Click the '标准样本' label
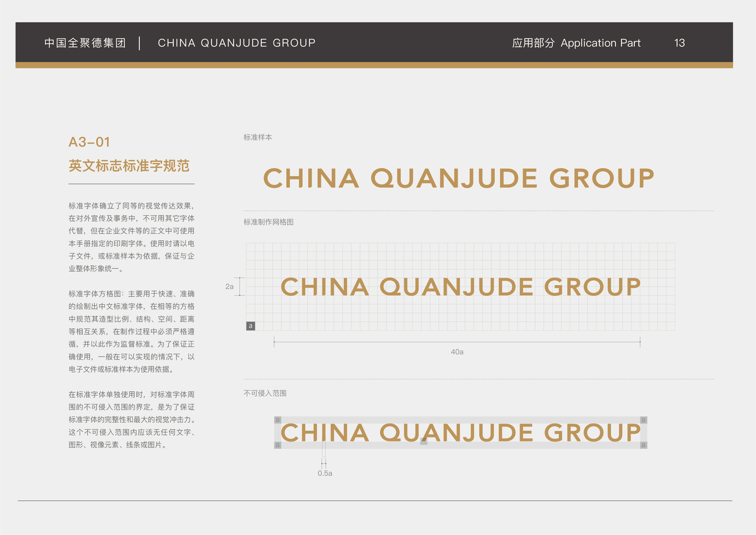This screenshot has width=756, height=535. click(x=258, y=137)
